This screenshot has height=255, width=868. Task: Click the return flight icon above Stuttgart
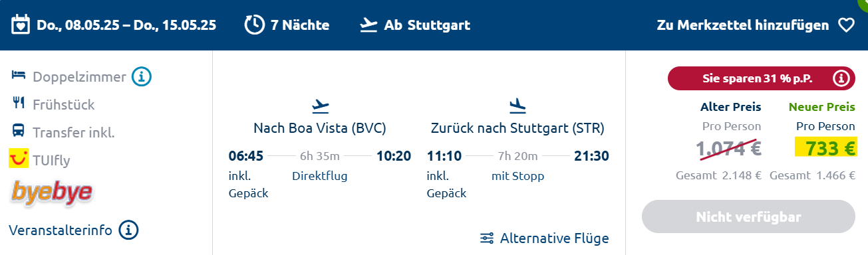(x=517, y=106)
